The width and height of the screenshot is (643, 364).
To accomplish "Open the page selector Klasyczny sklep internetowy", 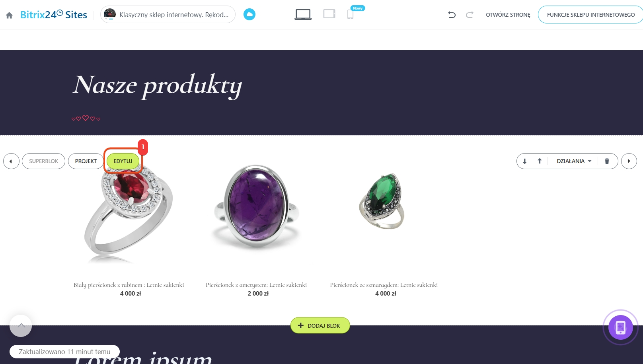I will coord(168,14).
